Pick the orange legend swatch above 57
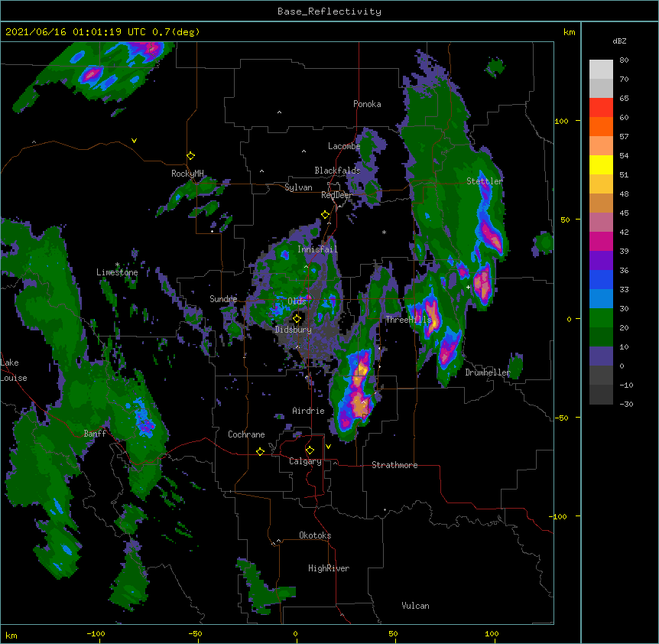Image resolution: width=659 pixels, height=644 pixels. coord(601,127)
